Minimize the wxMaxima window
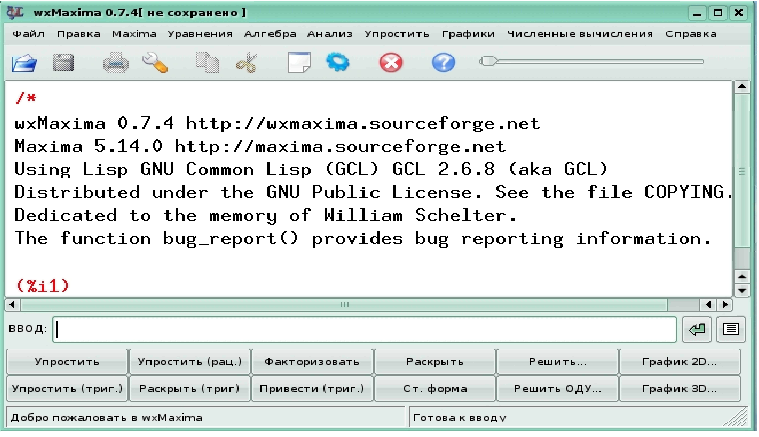This screenshot has width=759, height=437. click(697, 13)
